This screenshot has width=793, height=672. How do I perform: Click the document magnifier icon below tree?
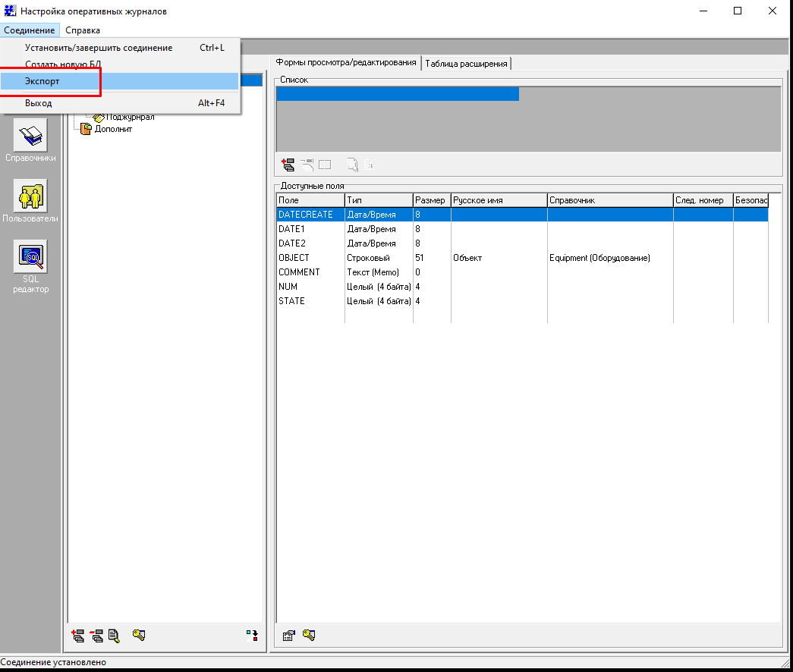tap(115, 636)
